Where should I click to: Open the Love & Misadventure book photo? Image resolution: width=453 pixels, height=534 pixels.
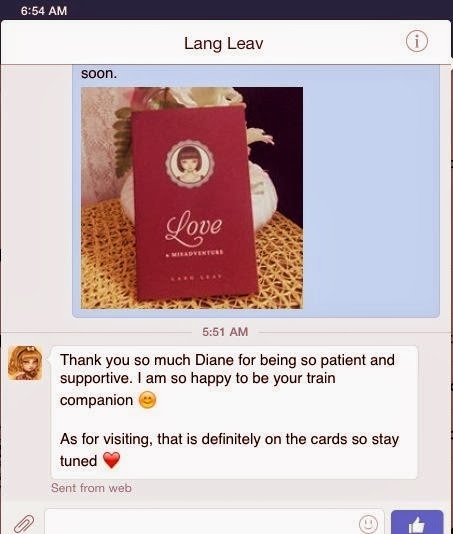[x=192, y=198]
